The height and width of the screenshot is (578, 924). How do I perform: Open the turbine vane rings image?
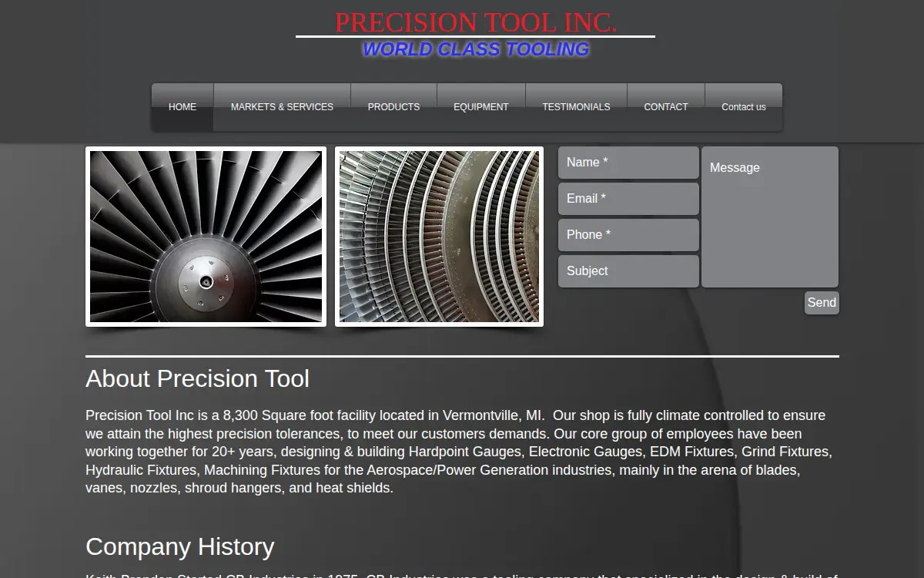coord(439,237)
